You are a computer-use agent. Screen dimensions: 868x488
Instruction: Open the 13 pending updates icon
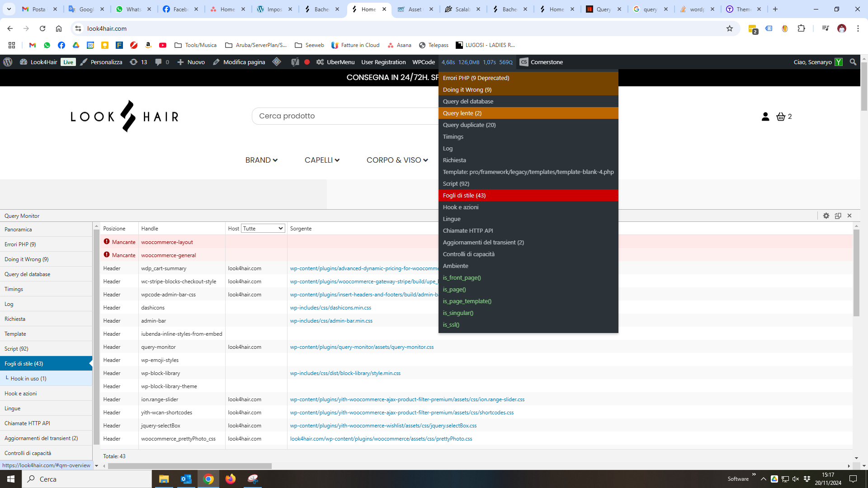tap(138, 62)
